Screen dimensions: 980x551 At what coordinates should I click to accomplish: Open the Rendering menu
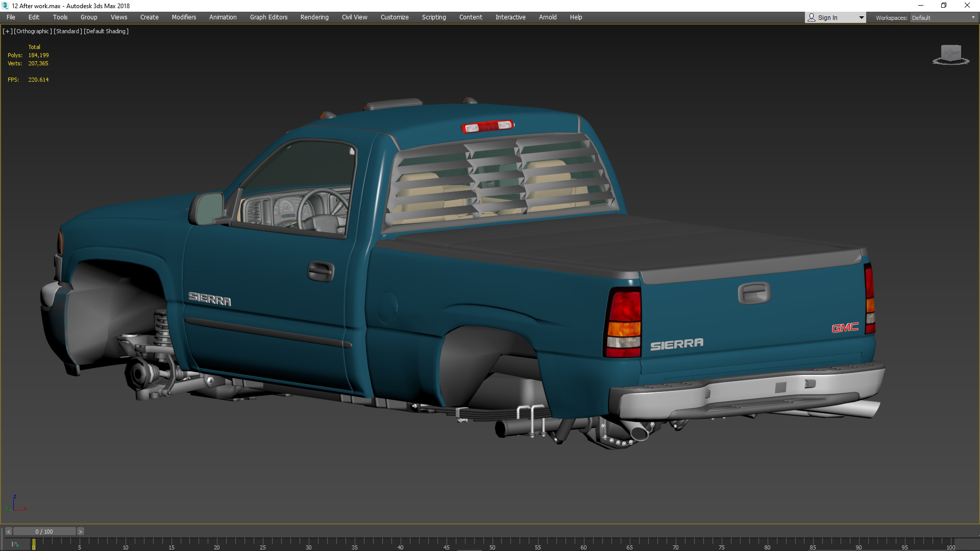click(x=314, y=17)
